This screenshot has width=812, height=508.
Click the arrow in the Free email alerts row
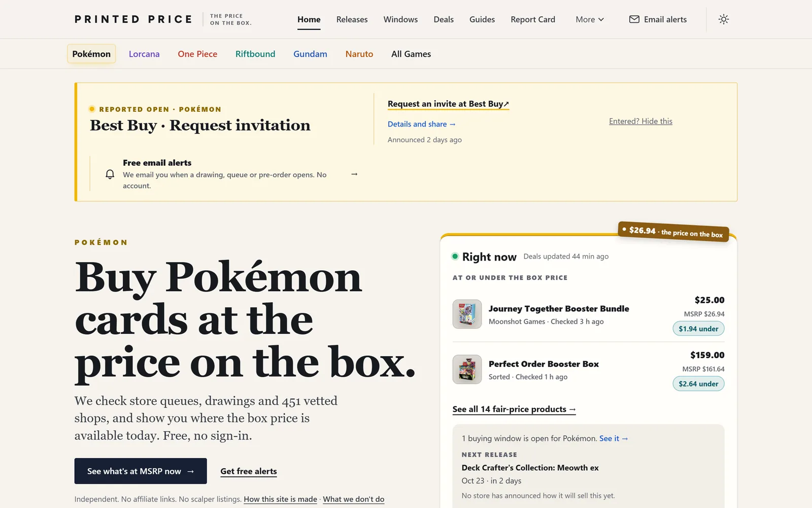pos(354,174)
